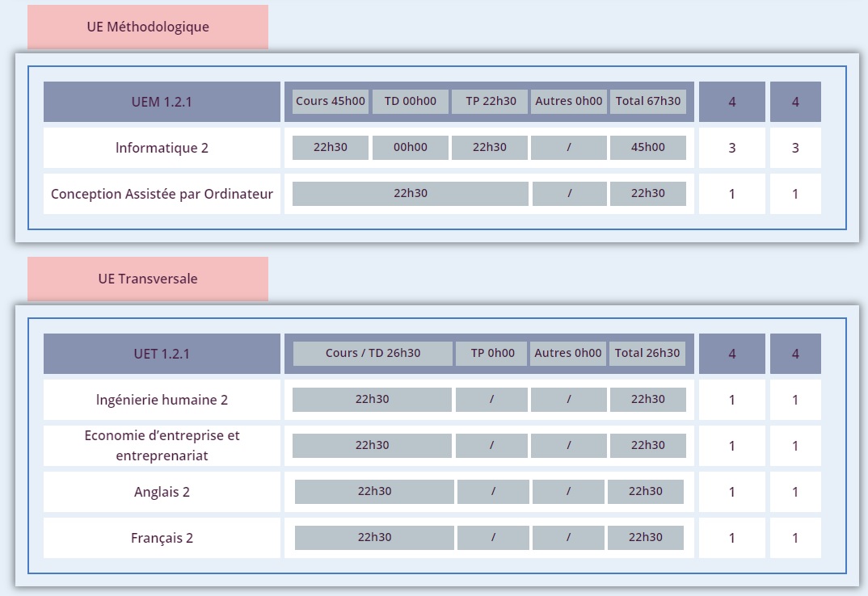
Task: Open the UET 1.2.1 unit header
Action: tap(162, 354)
